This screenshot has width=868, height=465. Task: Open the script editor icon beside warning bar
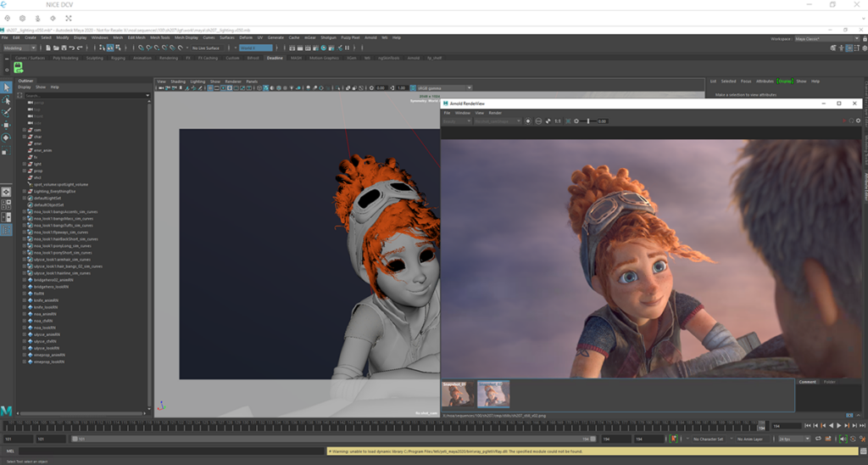tap(863, 451)
